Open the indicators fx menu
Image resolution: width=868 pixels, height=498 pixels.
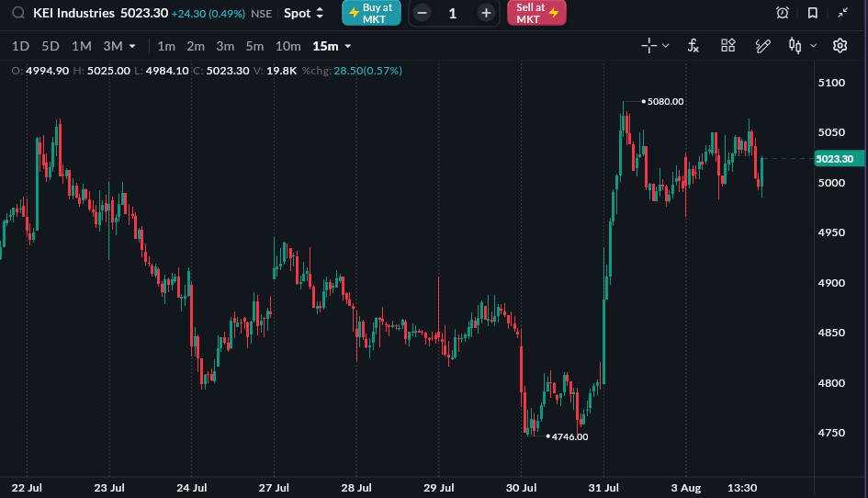point(693,46)
